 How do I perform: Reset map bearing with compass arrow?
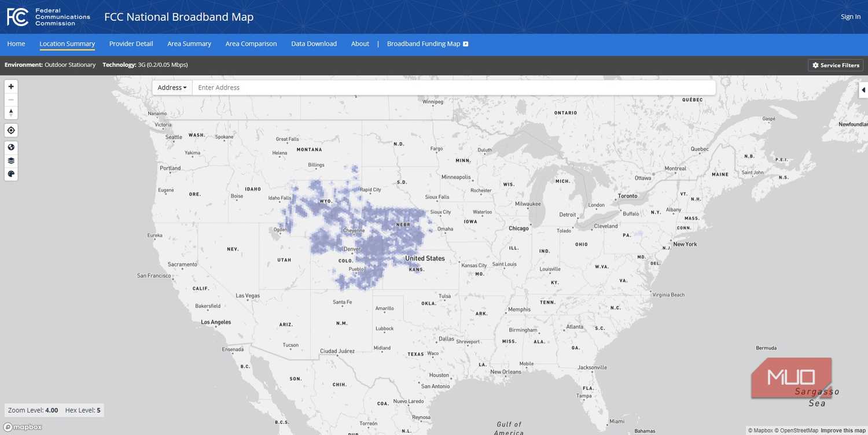pos(11,112)
